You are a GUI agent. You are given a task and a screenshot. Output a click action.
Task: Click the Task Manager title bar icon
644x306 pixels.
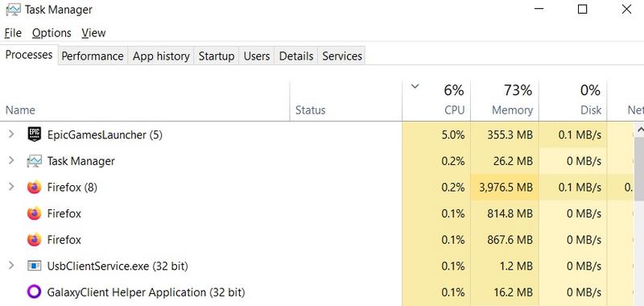tap(13, 10)
